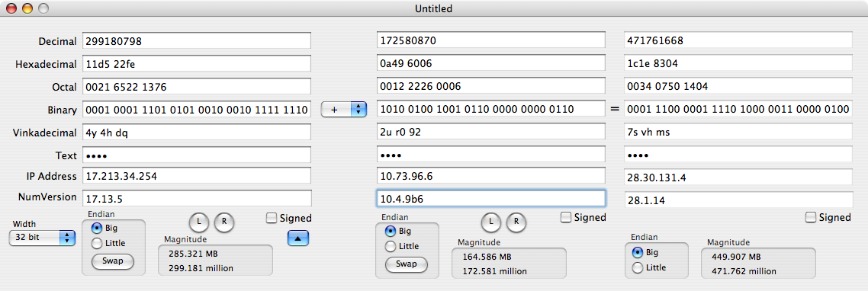
Task: Select Big endian in the first operand column
Action: [x=96, y=228]
